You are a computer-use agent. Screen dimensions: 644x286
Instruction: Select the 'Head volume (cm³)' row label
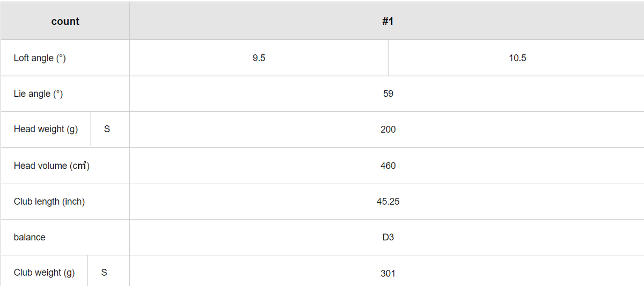(52, 166)
